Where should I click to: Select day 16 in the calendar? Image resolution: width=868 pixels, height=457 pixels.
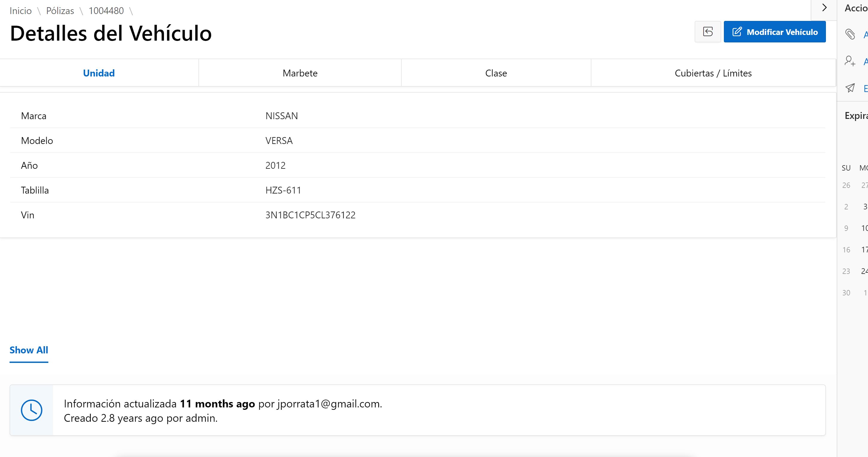846,250
